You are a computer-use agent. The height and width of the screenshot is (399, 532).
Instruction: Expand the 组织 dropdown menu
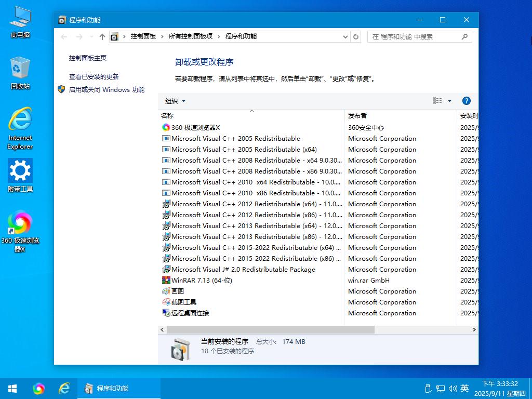[175, 101]
